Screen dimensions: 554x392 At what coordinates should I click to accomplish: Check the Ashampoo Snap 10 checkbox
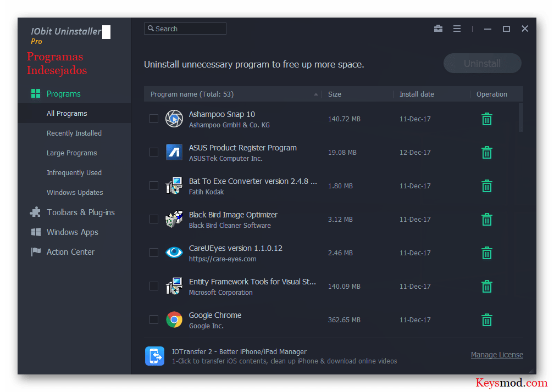click(154, 119)
